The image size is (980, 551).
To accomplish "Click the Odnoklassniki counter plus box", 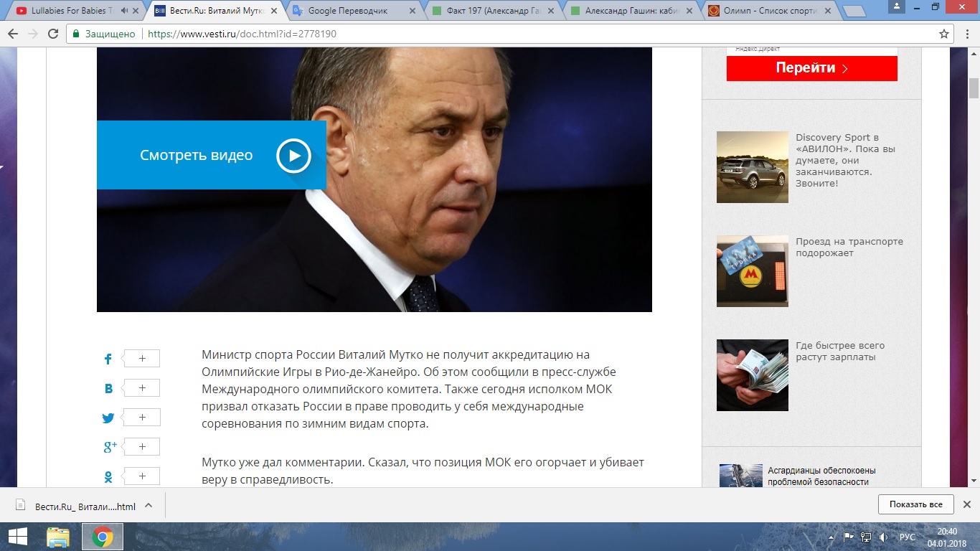I will [141, 476].
